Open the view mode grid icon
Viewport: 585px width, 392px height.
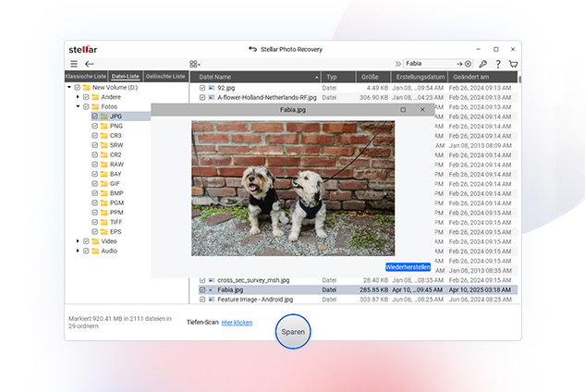(194, 64)
